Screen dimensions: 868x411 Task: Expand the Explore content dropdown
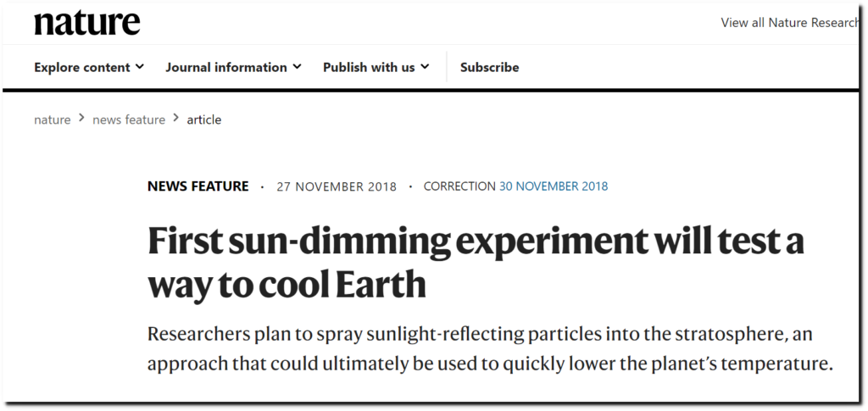click(89, 67)
